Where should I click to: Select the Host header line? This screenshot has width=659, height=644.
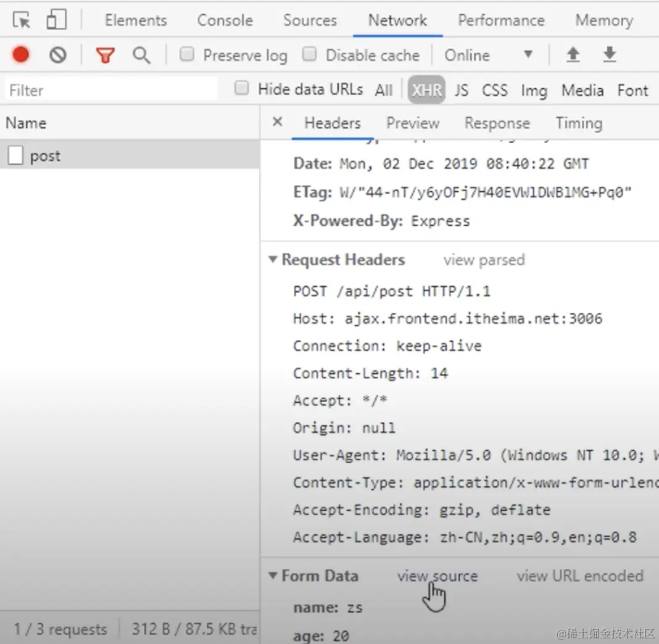point(447,319)
